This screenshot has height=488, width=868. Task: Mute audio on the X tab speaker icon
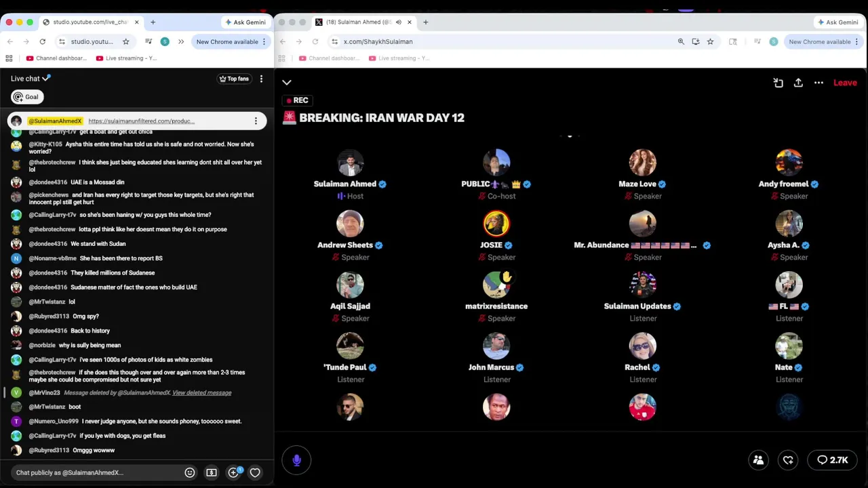tap(399, 22)
